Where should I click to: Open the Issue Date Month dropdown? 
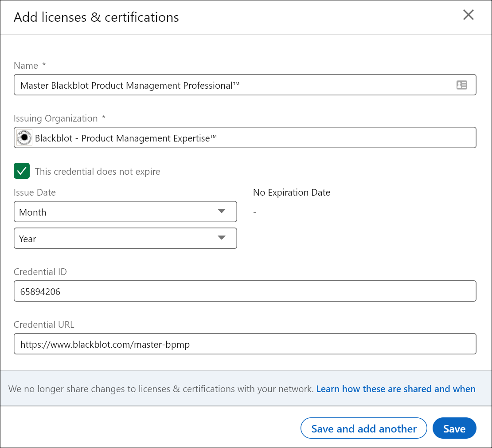pos(125,212)
